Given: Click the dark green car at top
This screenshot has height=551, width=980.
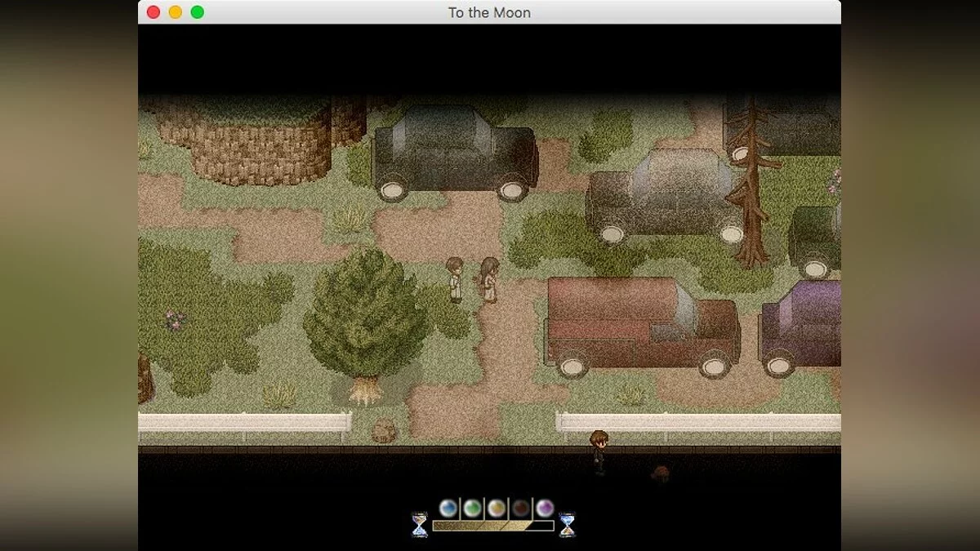Looking at the screenshot, I should (x=456, y=153).
